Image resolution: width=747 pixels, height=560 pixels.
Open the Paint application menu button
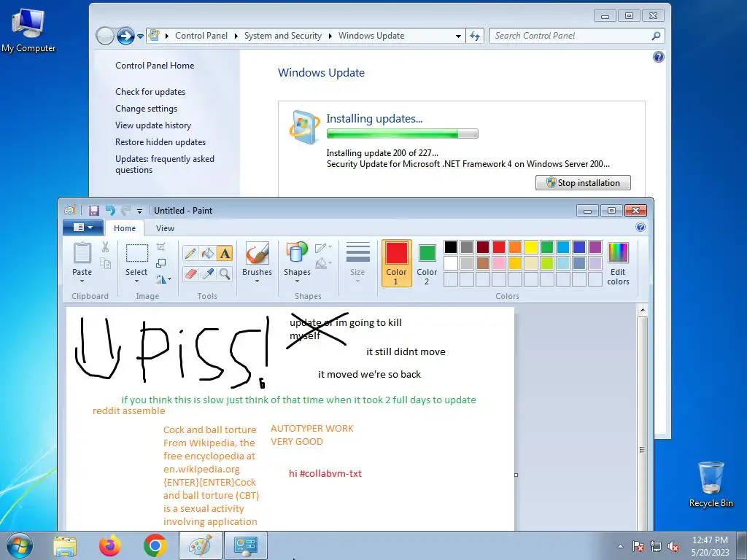[83, 227]
